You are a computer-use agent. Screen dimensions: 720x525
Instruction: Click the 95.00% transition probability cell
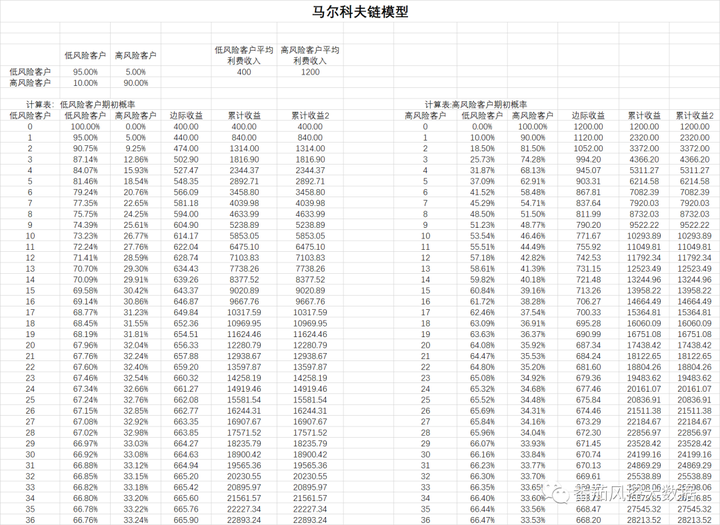[x=85, y=72]
